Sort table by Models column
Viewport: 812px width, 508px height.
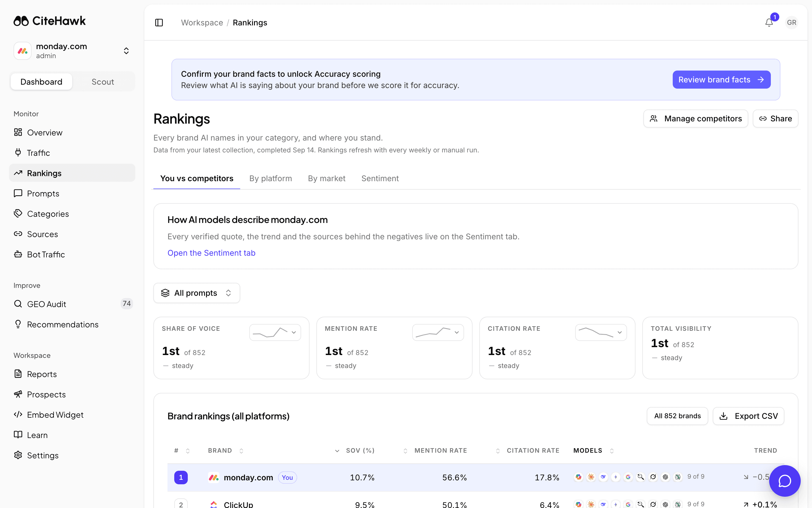click(x=593, y=450)
